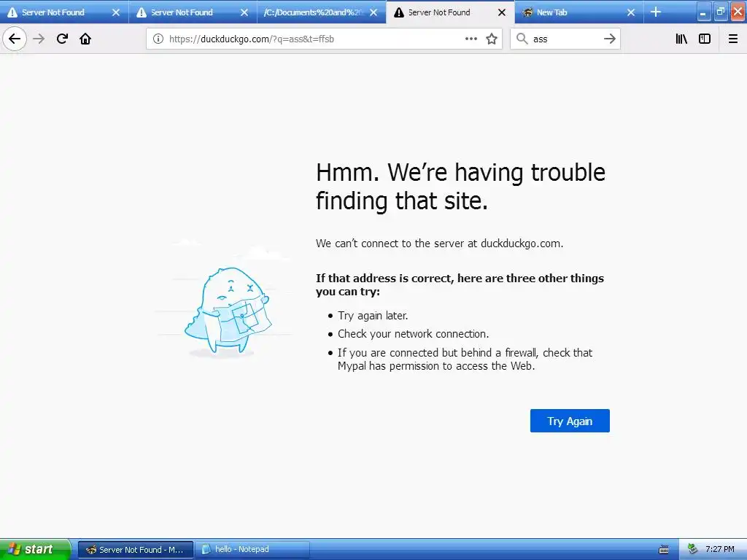Viewport: 747px width, 560px height.
Task: Minimize the browser window
Action: [x=703, y=12]
